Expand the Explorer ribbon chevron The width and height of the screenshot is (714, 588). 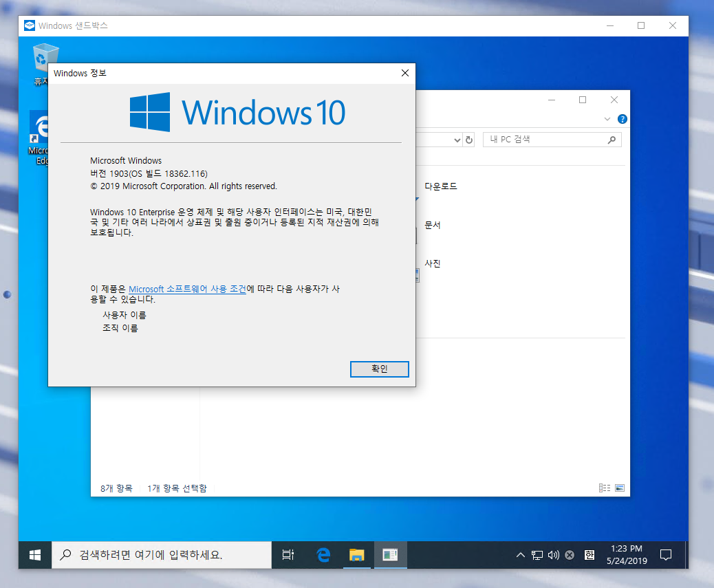(607, 119)
